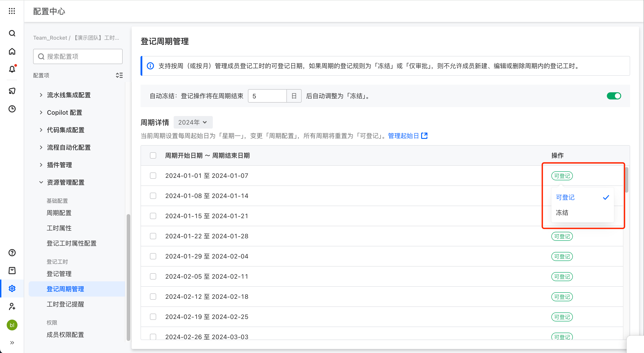Image resolution: width=644 pixels, height=353 pixels.
Task: Expand 代码集成配置 section
Action: pyautogui.click(x=41, y=130)
